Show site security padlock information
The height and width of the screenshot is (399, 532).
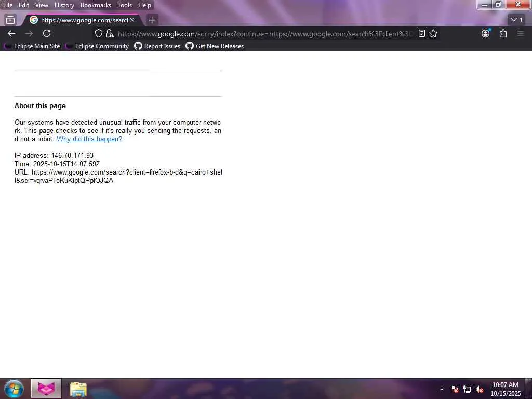click(110, 33)
